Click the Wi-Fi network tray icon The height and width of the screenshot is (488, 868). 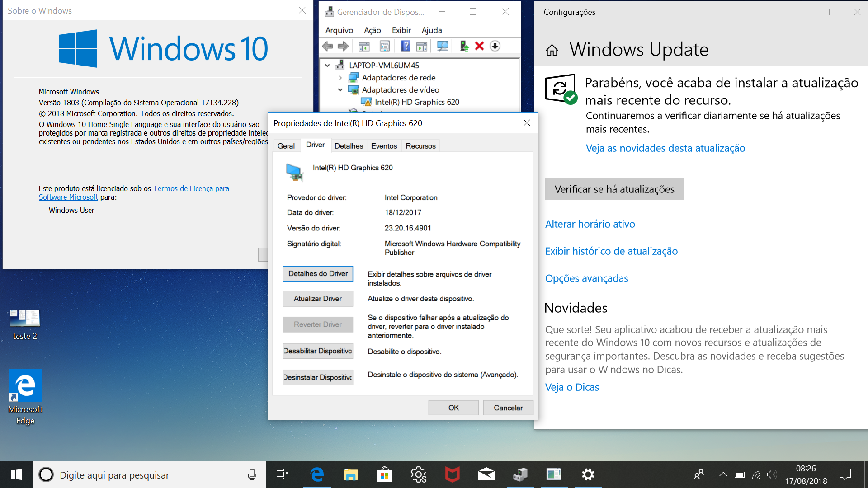tap(756, 474)
